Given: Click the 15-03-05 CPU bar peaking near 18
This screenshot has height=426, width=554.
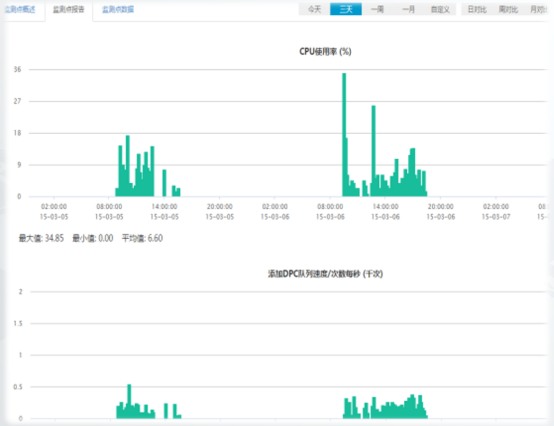Looking at the screenshot, I should [128, 166].
